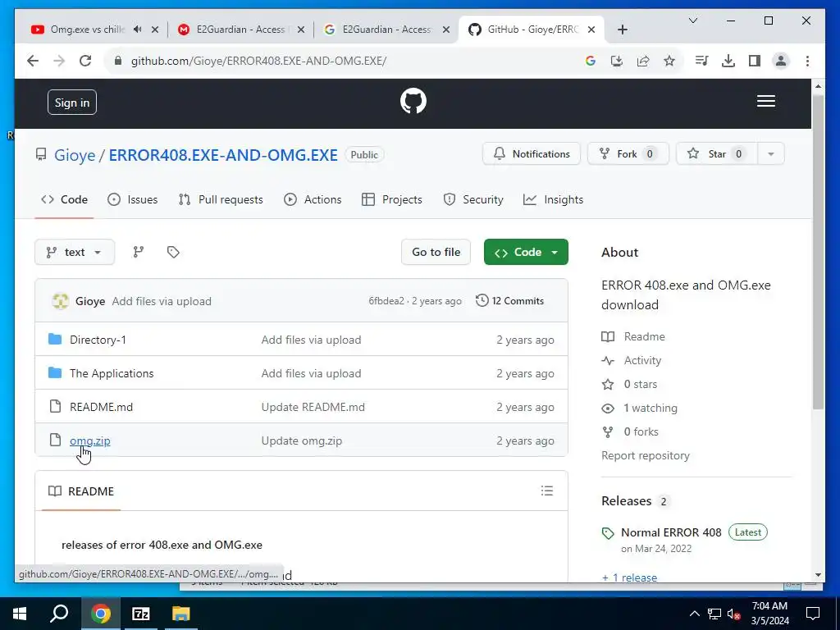Open the Windows notification center
Image resolution: width=840 pixels, height=630 pixels.
tap(813, 614)
